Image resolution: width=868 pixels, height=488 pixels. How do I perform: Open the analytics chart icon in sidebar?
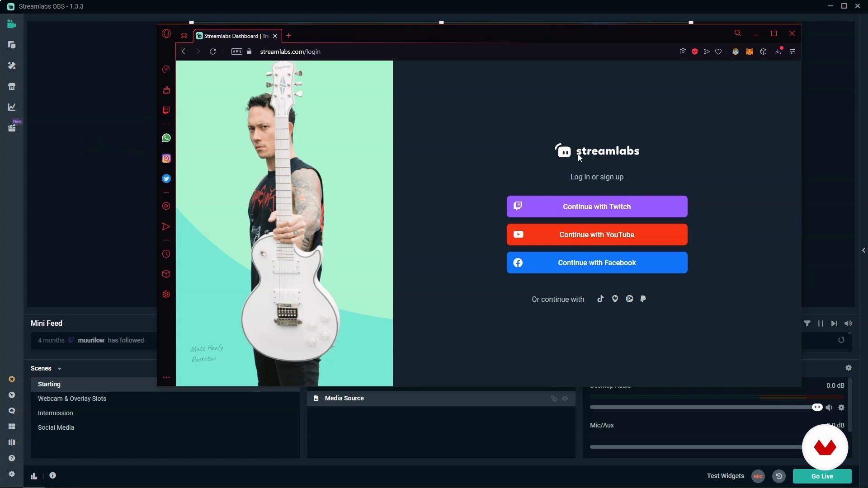coord(12,107)
